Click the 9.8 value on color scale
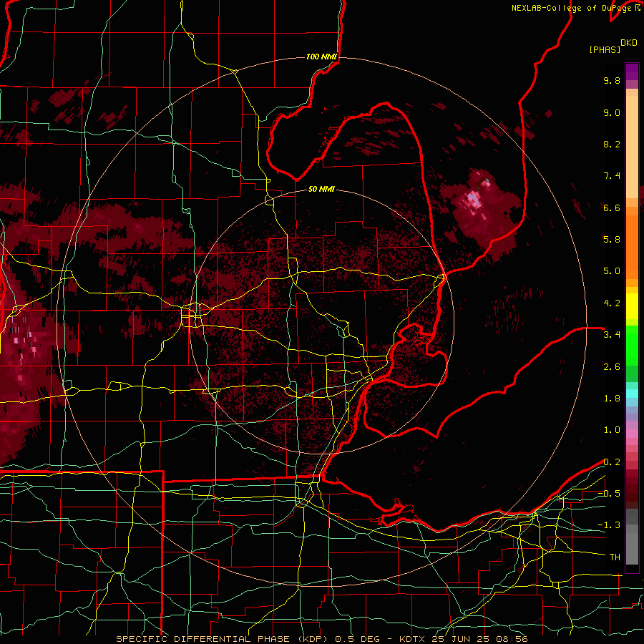This screenshot has width=644, height=644. [612, 80]
